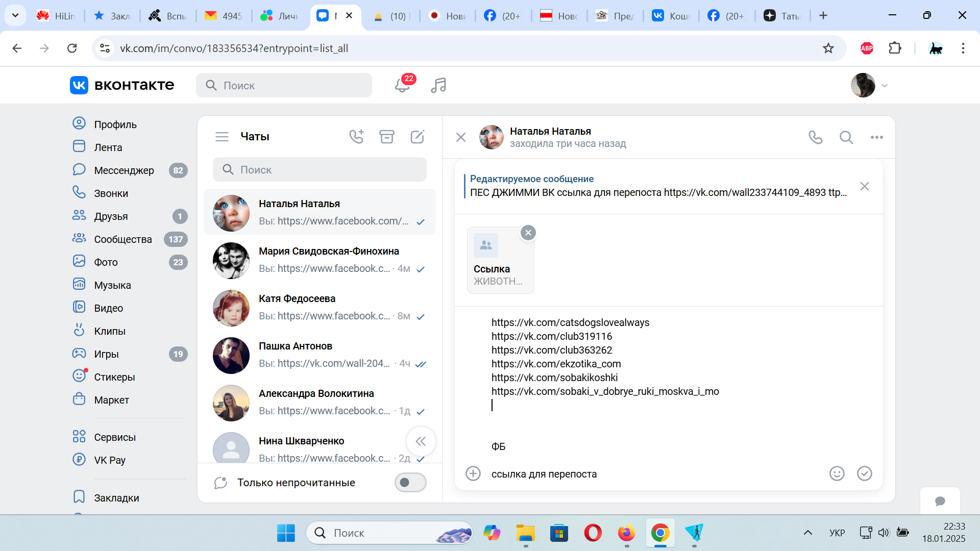The image size is (980, 551).
Task: Search within the current conversation
Action: coord(846,137)
